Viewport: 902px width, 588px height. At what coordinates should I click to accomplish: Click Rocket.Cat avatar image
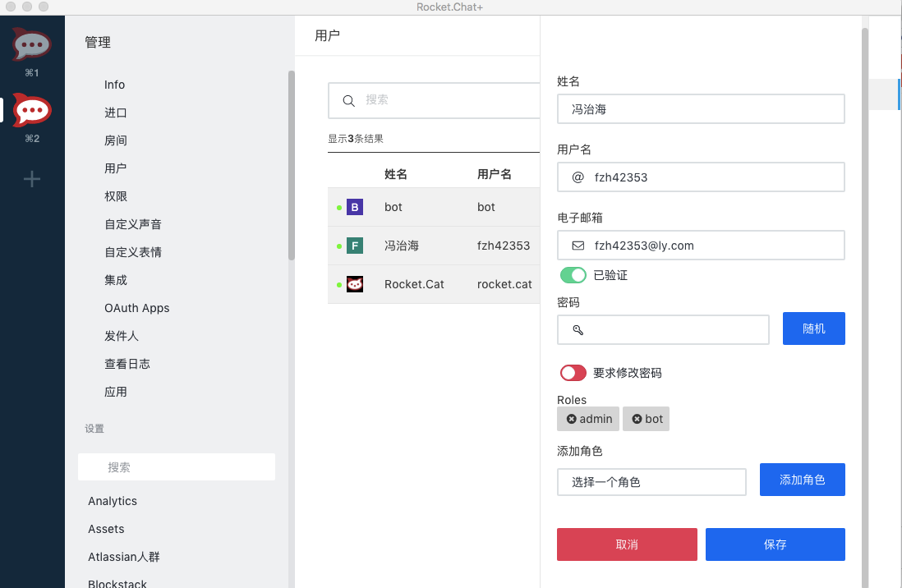pyautogui.click(x=355, y=284)
